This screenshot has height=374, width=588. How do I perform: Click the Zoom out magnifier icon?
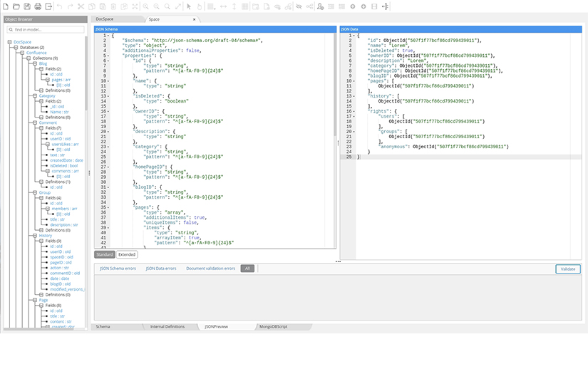pos(156,6)
